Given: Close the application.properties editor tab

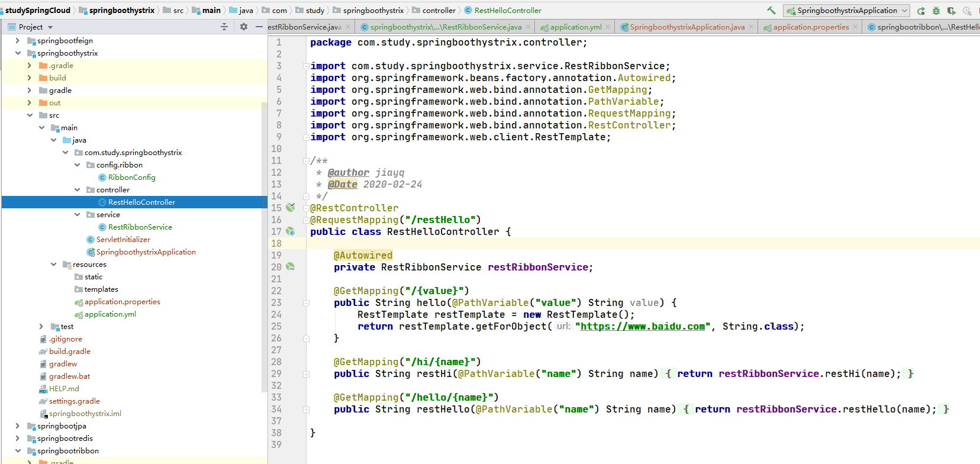Looking at the screenshot, I should point(855,27).
